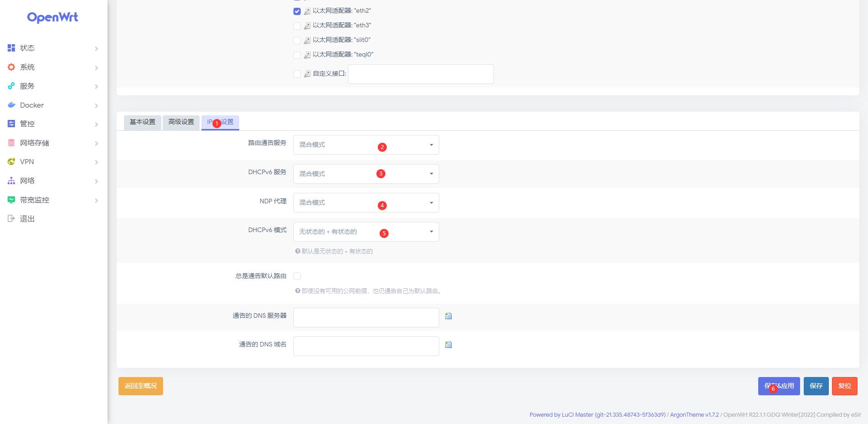Click the add icon beside 通告的 DNS 域名
Viewport: 868px width, 424px height.
[448, 345]
